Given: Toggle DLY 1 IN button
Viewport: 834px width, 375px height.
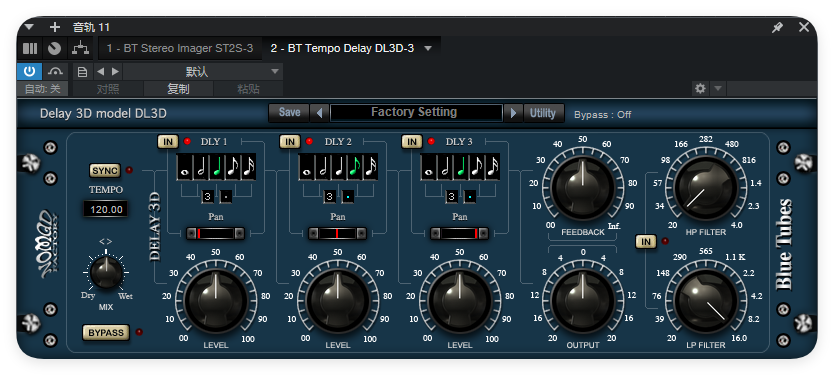Looking at the screenshot, I should (168, 141).
